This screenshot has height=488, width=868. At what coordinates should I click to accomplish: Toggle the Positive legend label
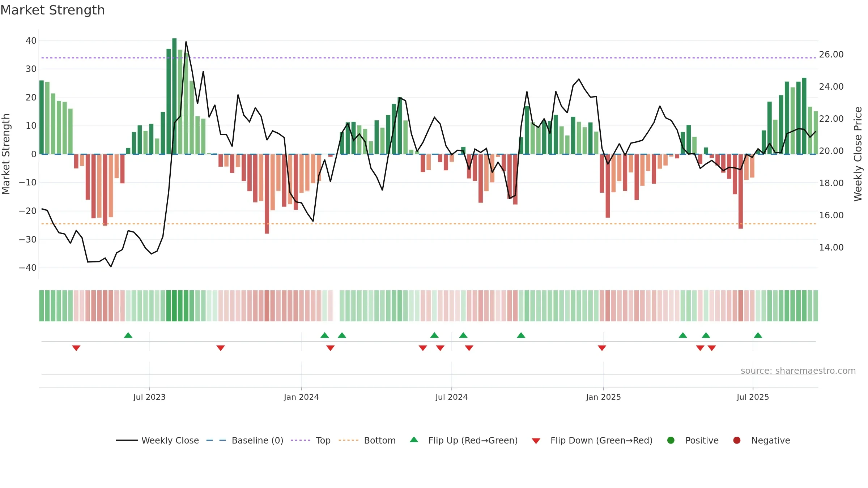[702, 440]
